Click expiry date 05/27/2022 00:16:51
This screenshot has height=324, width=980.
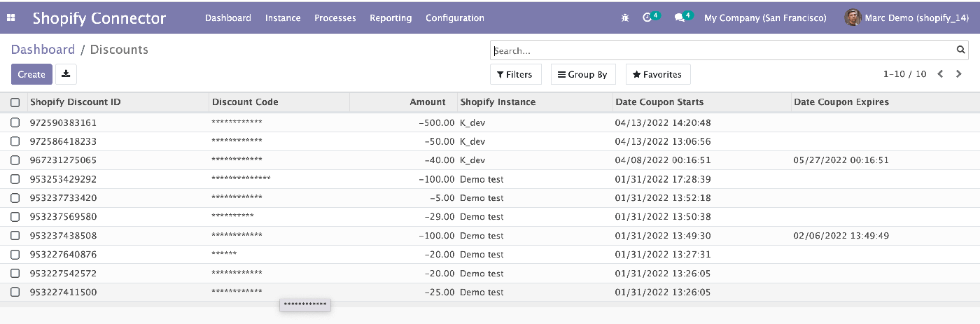[841, 160]
